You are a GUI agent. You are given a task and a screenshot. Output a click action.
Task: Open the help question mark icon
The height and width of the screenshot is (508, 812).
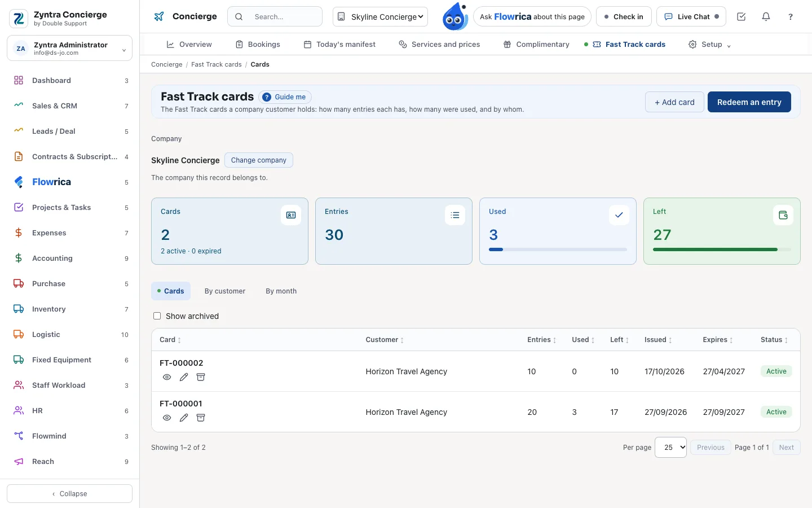[791, 17]
